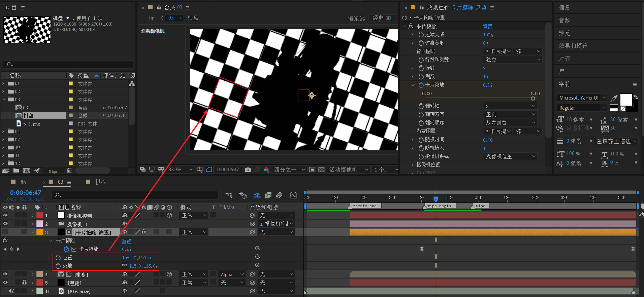This screenshot has height=297, width=644.
Task: Click stopwatch for 行数 in effect controls
Action: (x=421, y=68)
